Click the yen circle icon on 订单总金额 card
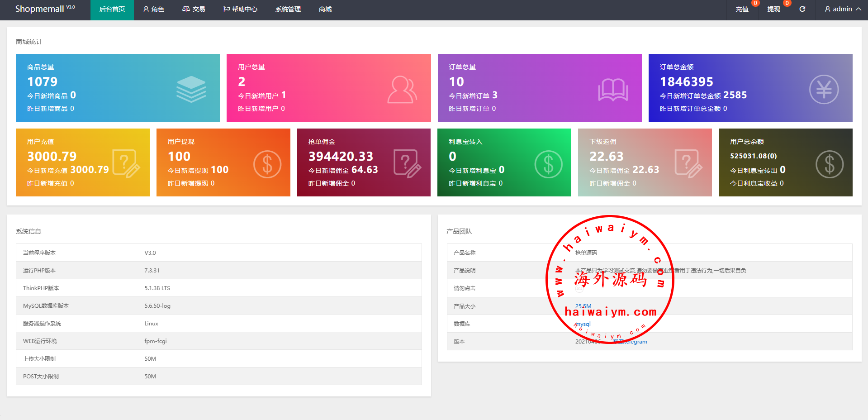868x420 pixels. [823, 90]
